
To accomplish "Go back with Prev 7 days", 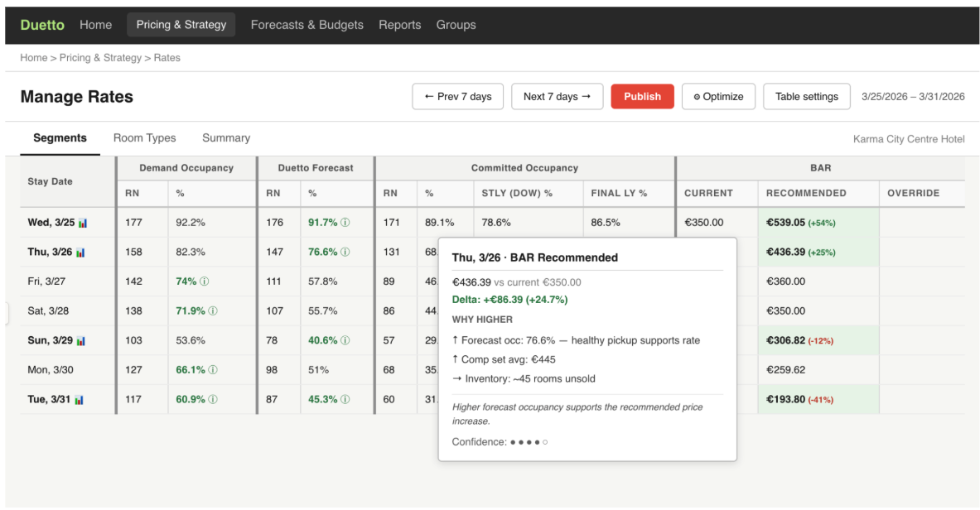I will click(457, 97).
